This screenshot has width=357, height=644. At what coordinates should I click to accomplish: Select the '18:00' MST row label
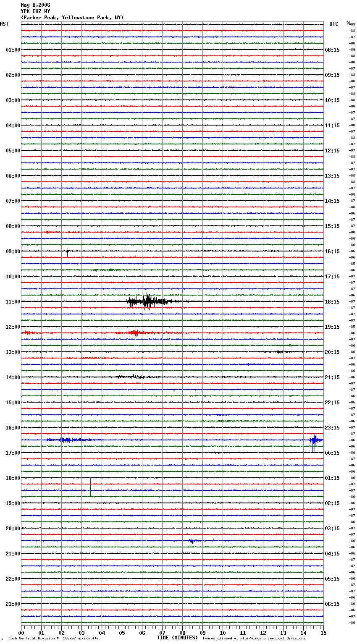(x=13, y=478)
